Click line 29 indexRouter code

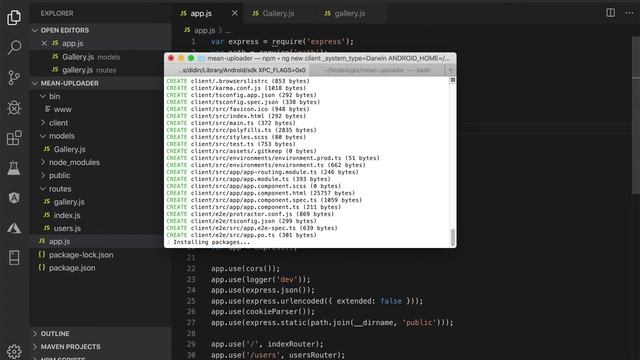tap(267, 344)
